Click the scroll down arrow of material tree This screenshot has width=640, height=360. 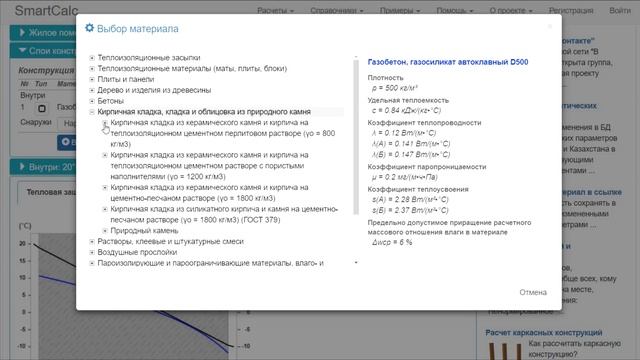coord(356,262)
